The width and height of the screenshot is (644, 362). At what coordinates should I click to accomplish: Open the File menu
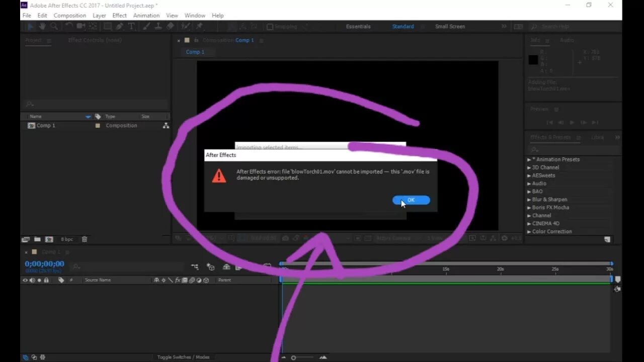(x=27, y=16)
